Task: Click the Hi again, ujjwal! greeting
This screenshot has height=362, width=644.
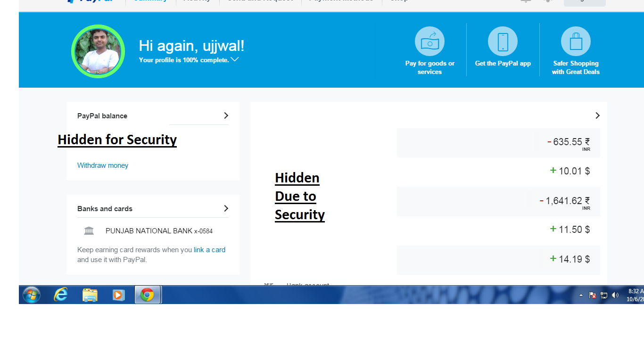Action: tap(191, 46)
